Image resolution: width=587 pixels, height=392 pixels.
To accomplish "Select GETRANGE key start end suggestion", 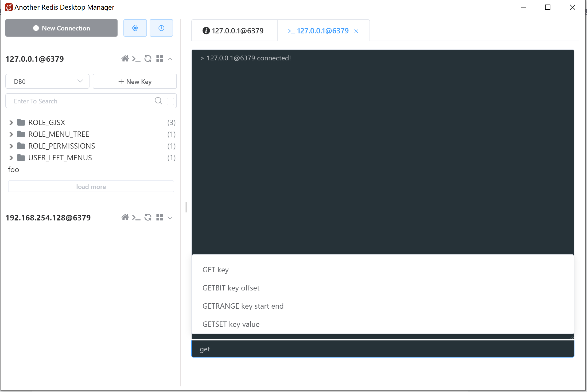I will point(243,306).
